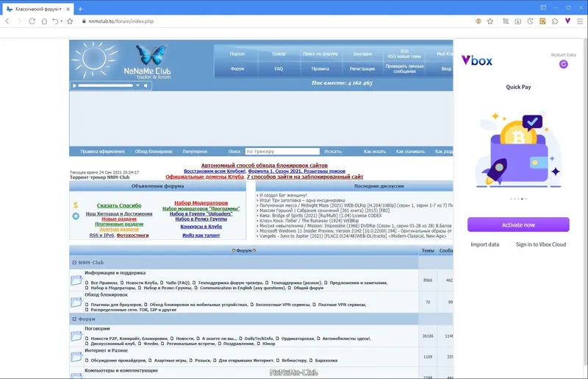Click the blue star badge icon

click(76, 216)
